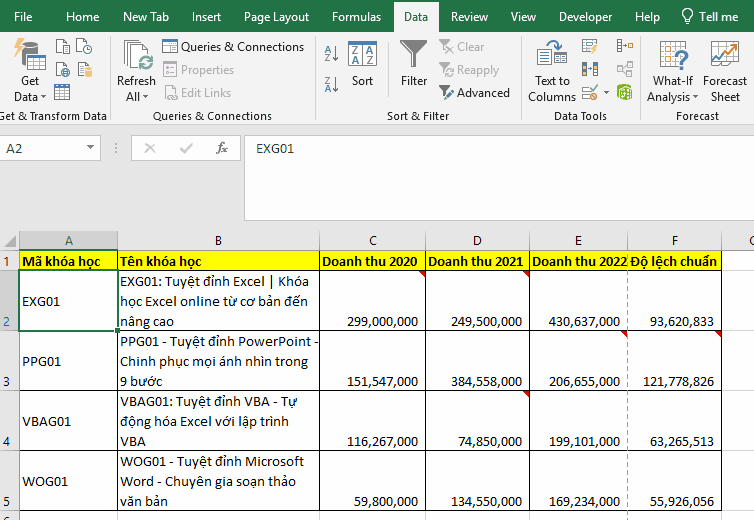
Task: Click From Text/CSV icon
Action: (63, 47)
